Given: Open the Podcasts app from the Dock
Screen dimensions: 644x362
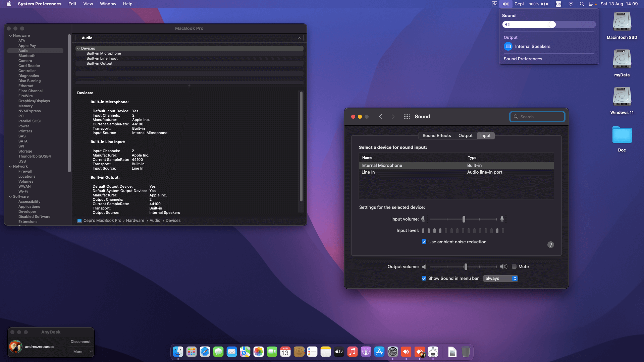Looking at the screenshot, I should point(366,352).
